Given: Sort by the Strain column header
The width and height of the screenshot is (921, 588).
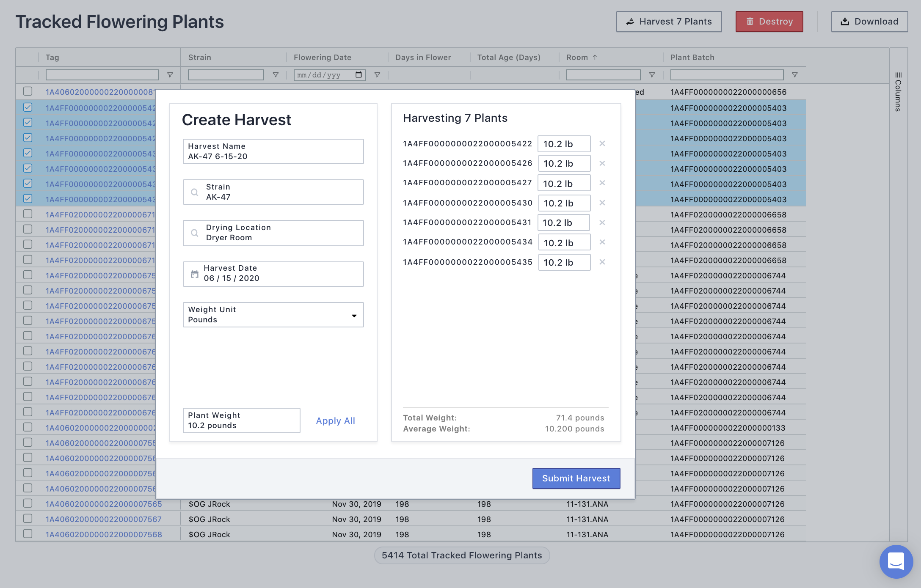Looking at the screenshot, I should [199, 57].
